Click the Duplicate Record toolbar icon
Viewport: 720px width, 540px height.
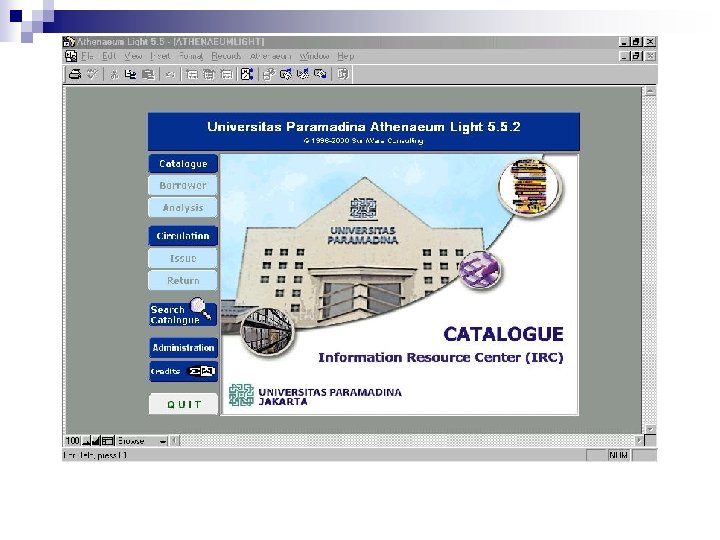pos(209,74)
